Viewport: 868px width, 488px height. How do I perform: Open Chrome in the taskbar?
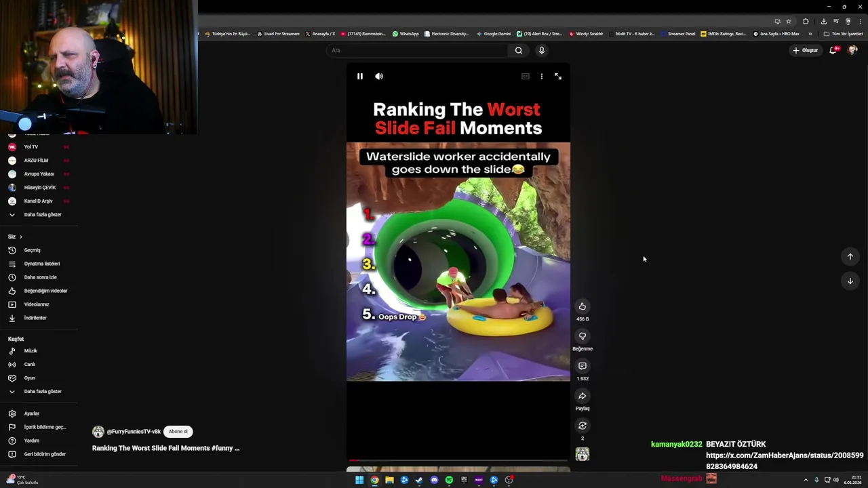coord(374,480)
